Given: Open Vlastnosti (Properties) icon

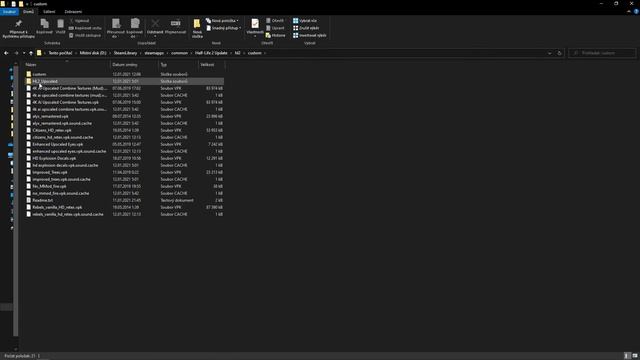Looking at the screenshot, I should 255,24.
